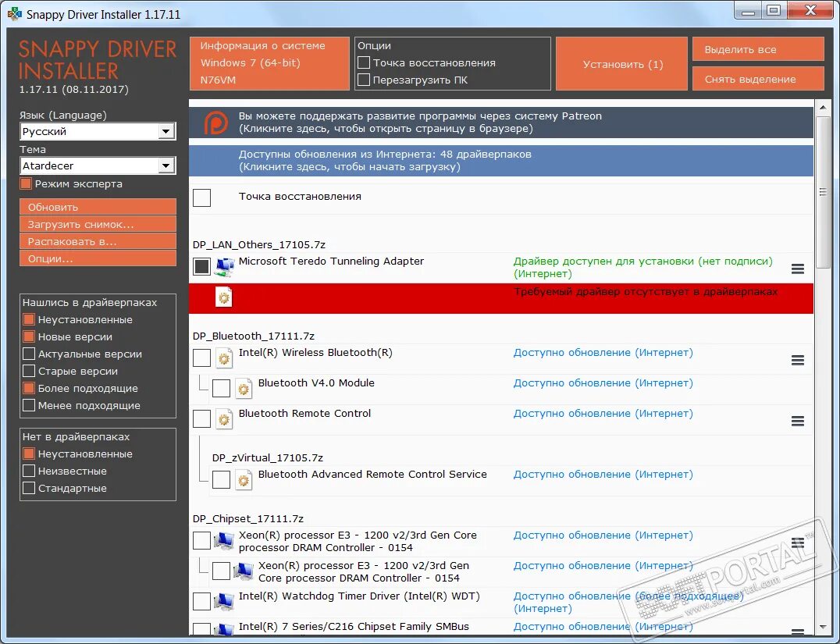Open the hamburger menu for Xeon(R) DRAM Controller

[x=798, y=543]
